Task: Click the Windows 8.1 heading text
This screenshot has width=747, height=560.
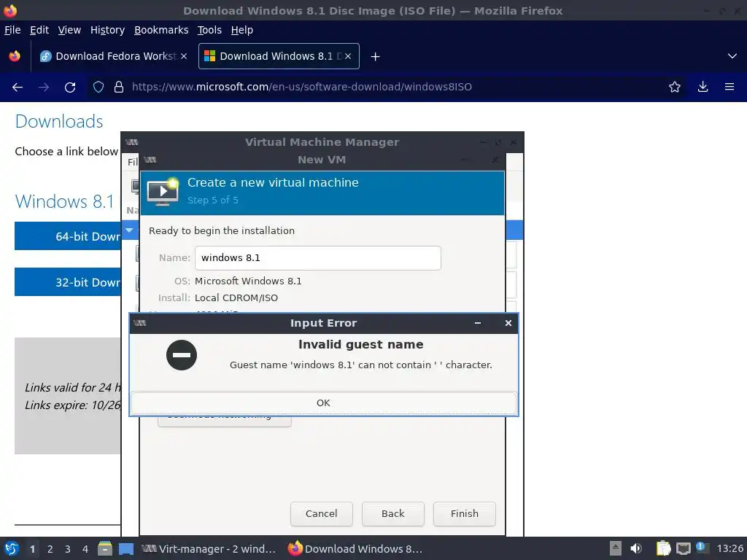Action: (65, 201)
